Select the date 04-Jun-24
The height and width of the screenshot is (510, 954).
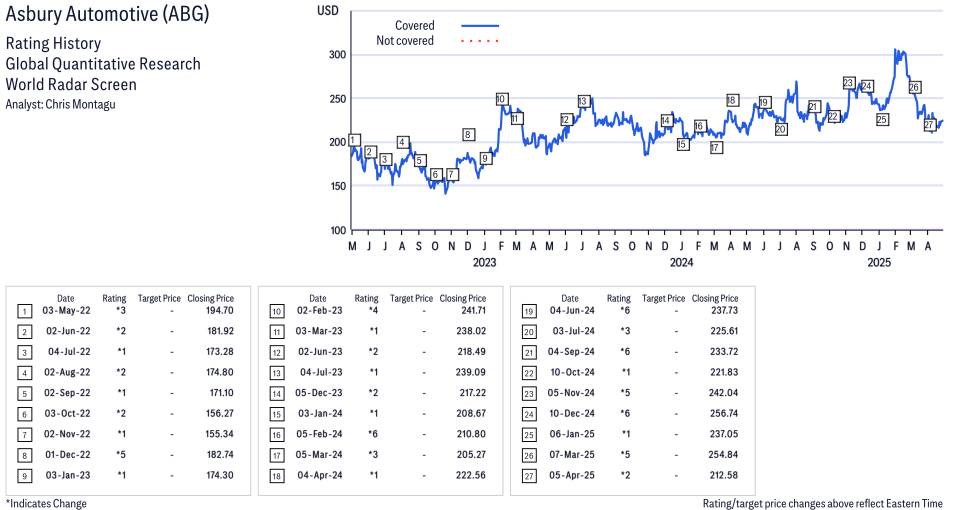[x=572, y=310]
